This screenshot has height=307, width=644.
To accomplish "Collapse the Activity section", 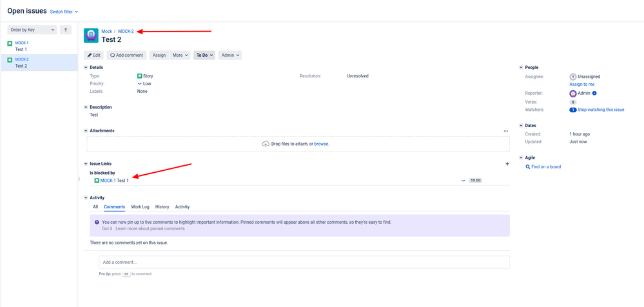I will 86,198.
